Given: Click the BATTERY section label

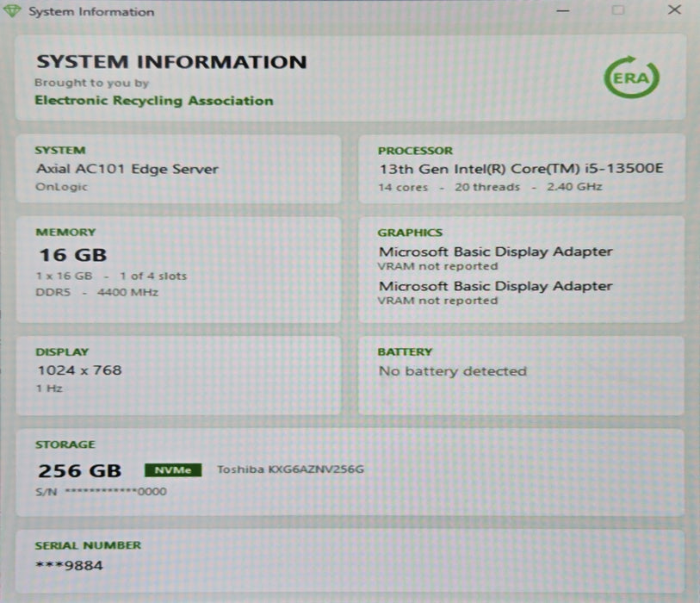Looking at the screenshot, I should (x=405, y=352).
